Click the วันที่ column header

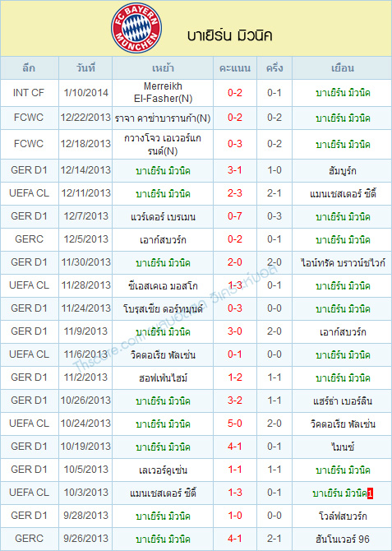tap(85, 67)
